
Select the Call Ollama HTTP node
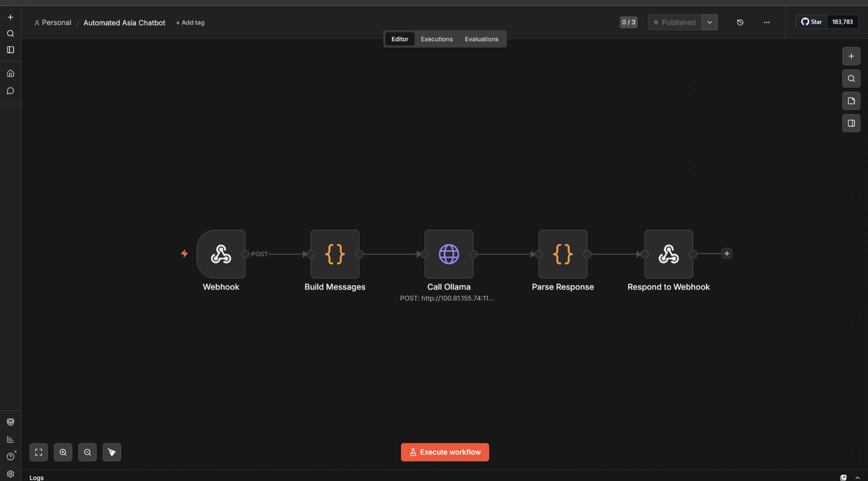coord(449,254)
